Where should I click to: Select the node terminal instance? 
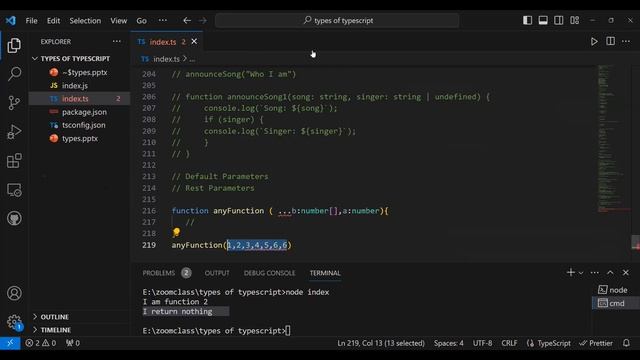click(616, 290)
